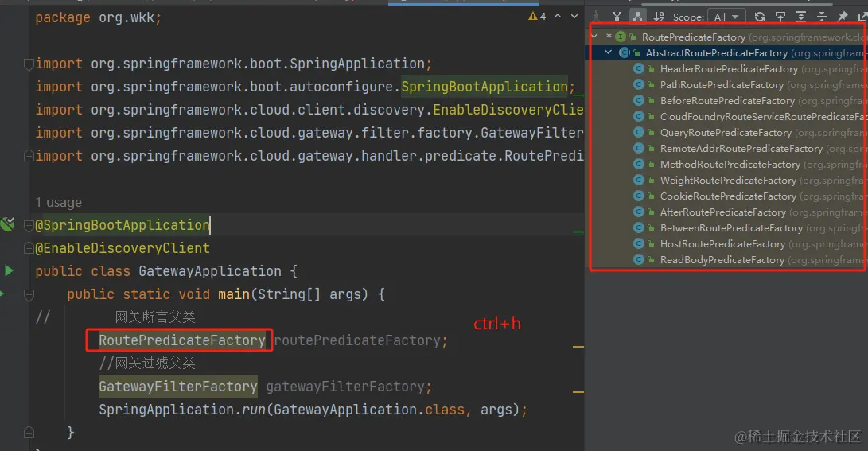Viewport: 868px width, 451px height.
Task: Collapse the AbstractRoutePredicateFactory node
Action: (609, 52)
